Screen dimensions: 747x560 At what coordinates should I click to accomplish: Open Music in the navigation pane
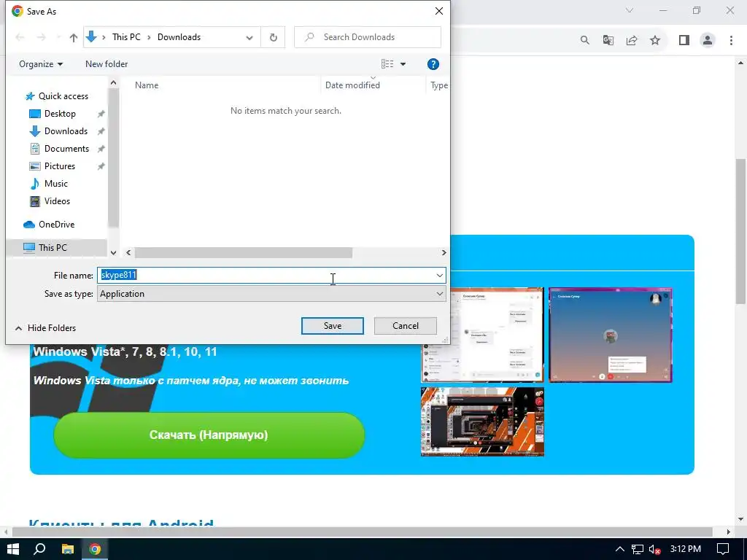click(x=55, y=184)
